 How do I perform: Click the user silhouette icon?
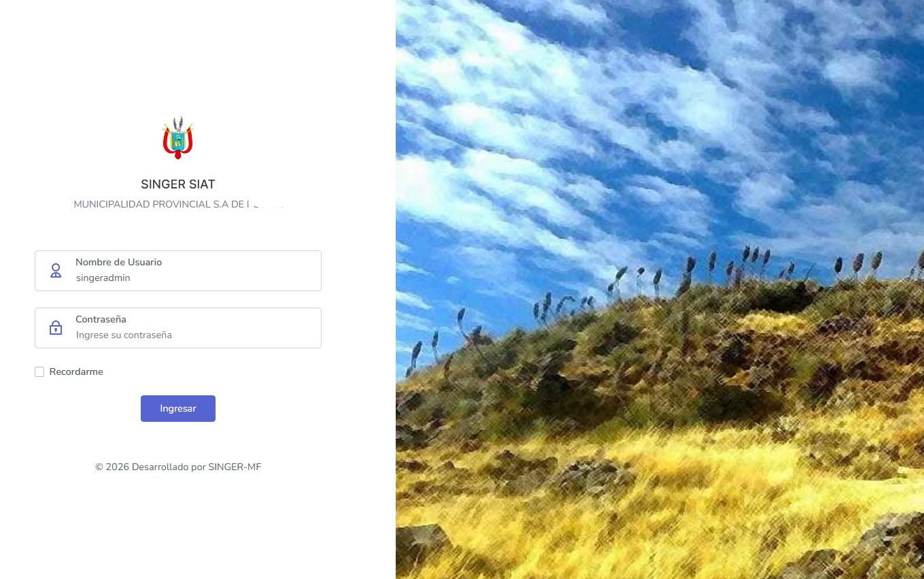56,271
